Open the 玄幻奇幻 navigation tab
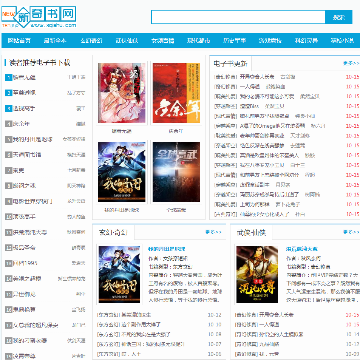Screen dimensions: 360x360 point(91,41)
